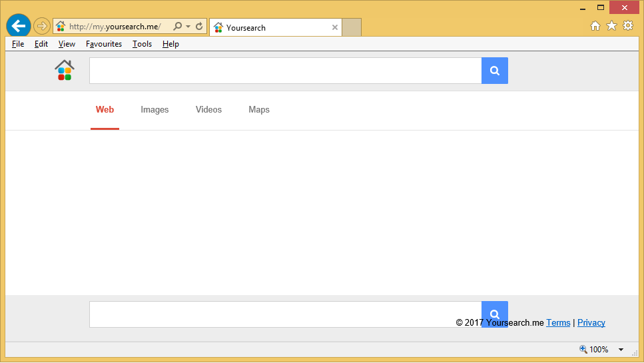The width and height of the screenshot is (644, 363).
Task: Minimize the browser window
Action: click(x=582, y=8)
